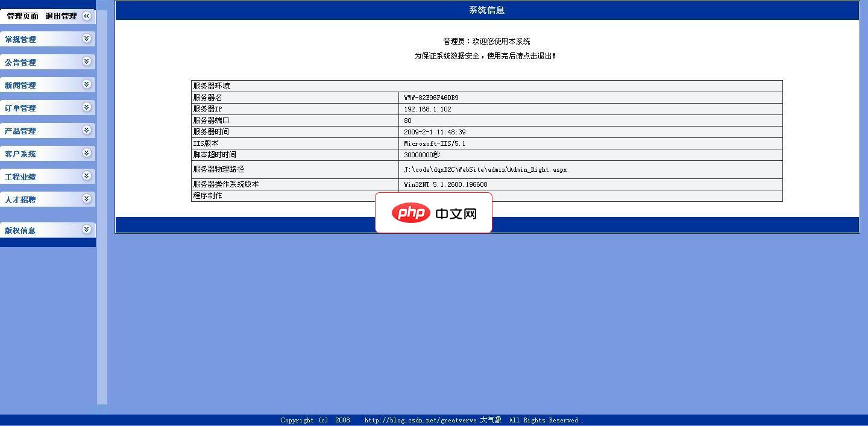
Task: Select the 退出管理 menu item
Action: tap(60, 16)
